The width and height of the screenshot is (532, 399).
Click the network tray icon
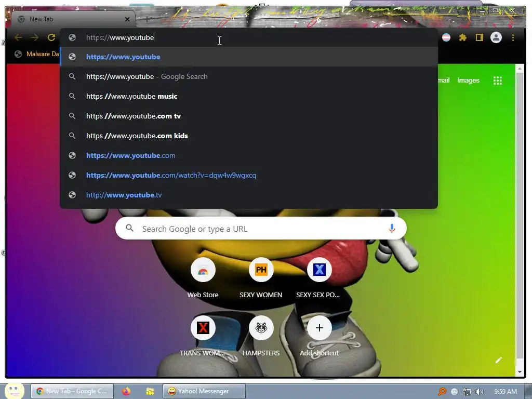coord(467,392)
